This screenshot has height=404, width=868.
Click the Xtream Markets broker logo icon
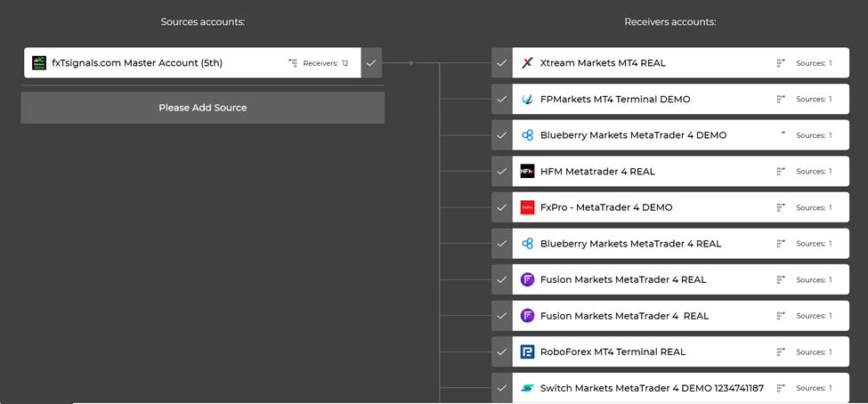(527, 63)
